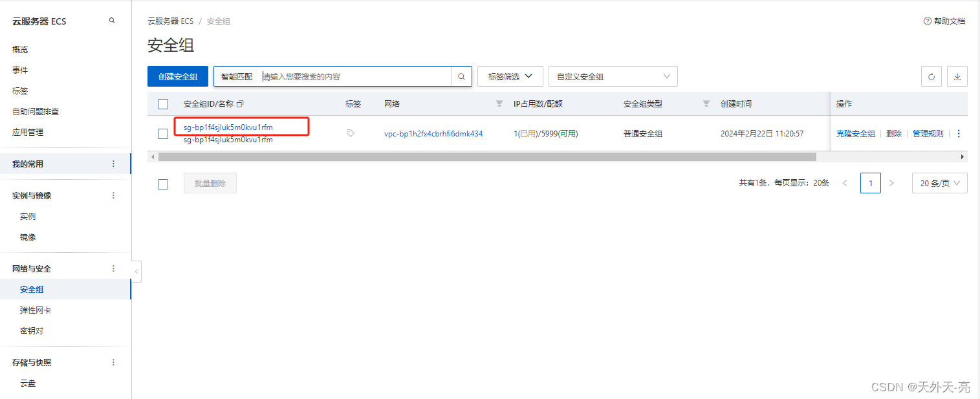This screenshot has width=980, height=399.
Task: Toggle the select-all checkbox in table header
Action: (163, 104)
